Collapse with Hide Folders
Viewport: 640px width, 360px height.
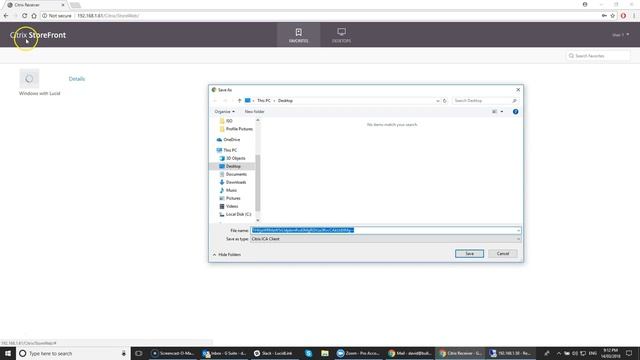[x=227, y=255]
